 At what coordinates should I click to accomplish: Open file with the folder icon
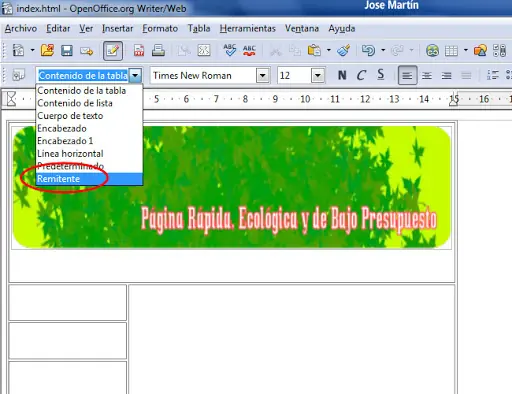[47, 51]
